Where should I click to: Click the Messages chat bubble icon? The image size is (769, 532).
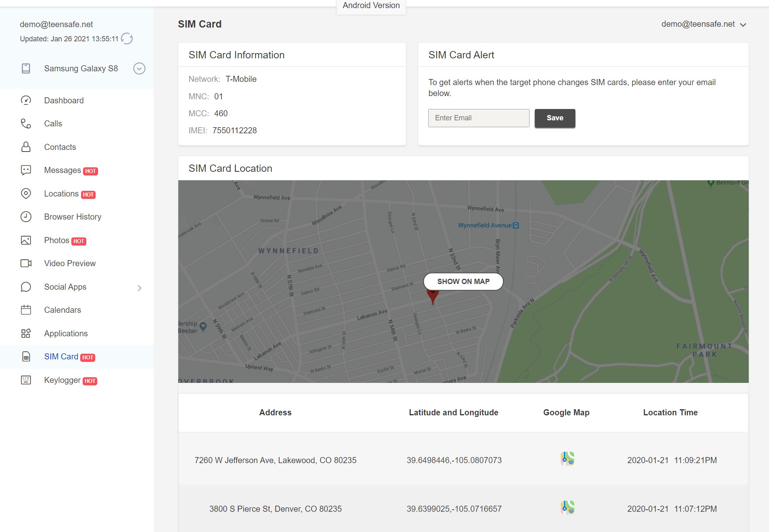pyautogui.click(x=26, y=170)
